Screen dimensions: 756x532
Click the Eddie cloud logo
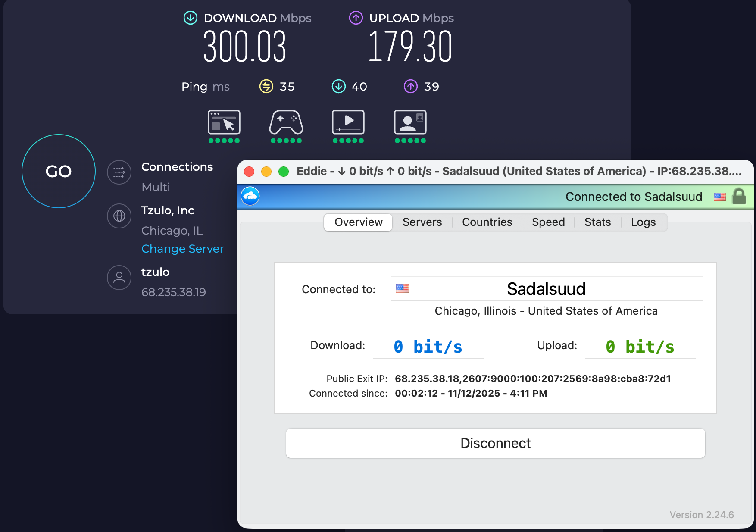250,196
